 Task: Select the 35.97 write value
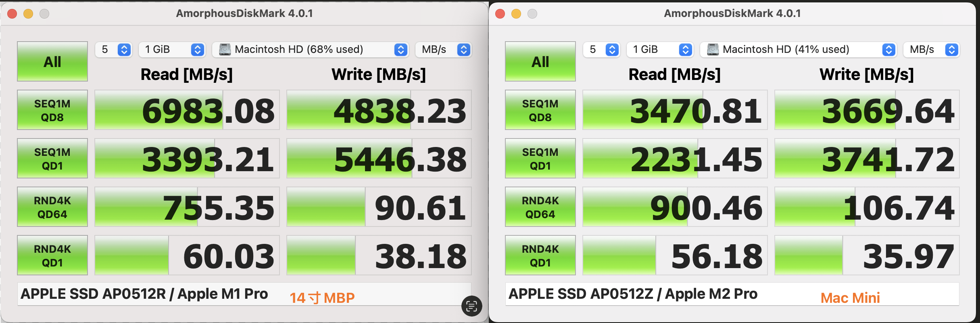(x=867, y=255)
